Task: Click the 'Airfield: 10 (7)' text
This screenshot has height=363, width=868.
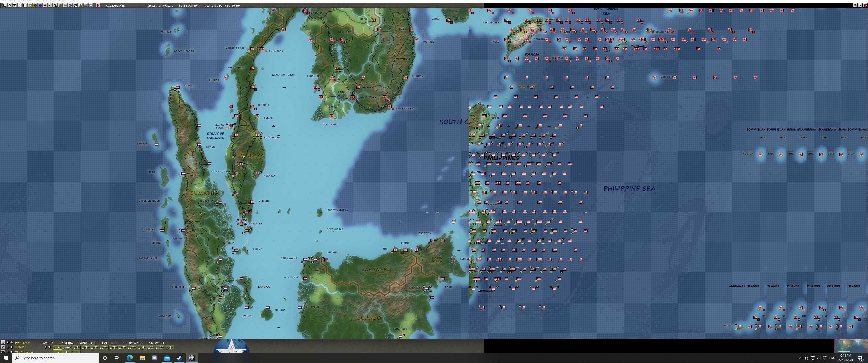Action: [x=66, y=343]
